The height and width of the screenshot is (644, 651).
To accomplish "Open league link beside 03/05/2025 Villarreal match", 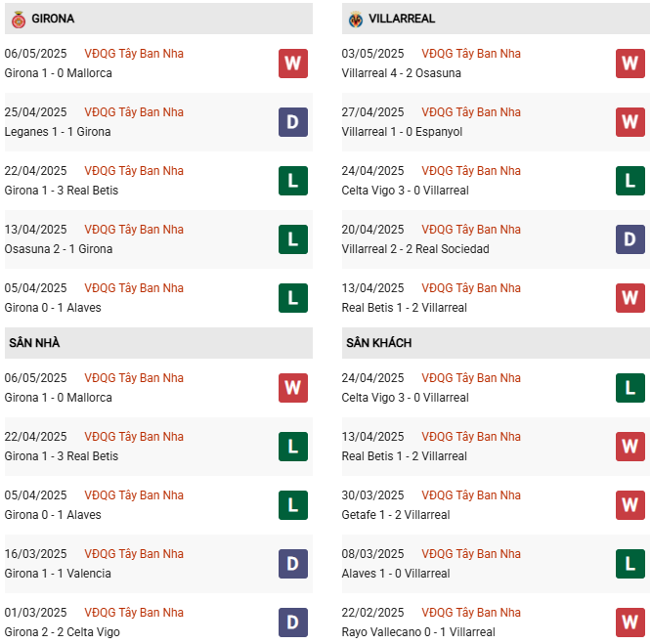I will pyautogui.click(x=471, y=54).
